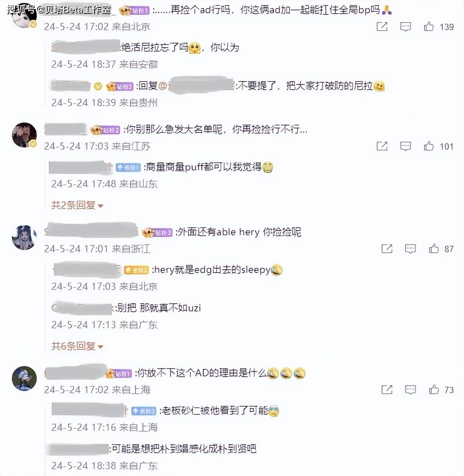Share the comment from 浙江
The image size is (464, 476).
[x=387, y=249]
